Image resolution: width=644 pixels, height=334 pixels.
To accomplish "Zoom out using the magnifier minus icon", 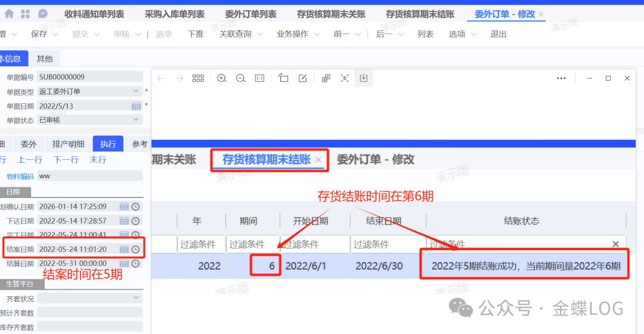I will tap(240, 78).
